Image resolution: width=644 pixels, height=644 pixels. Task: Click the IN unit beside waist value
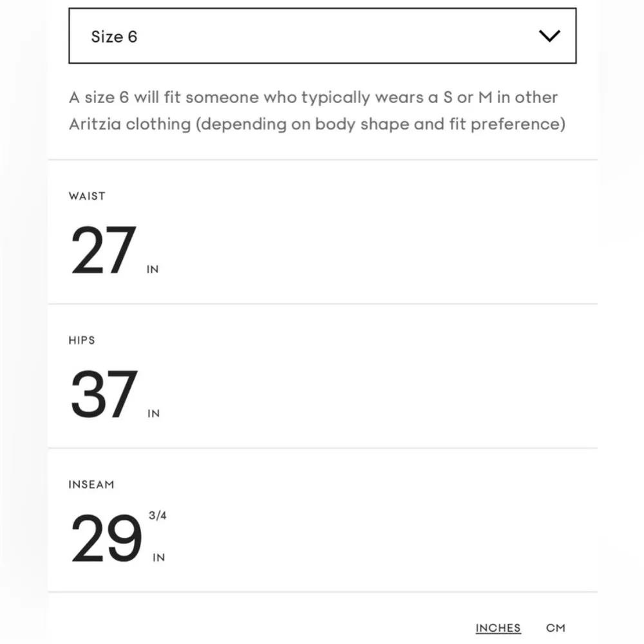(153, 270)
